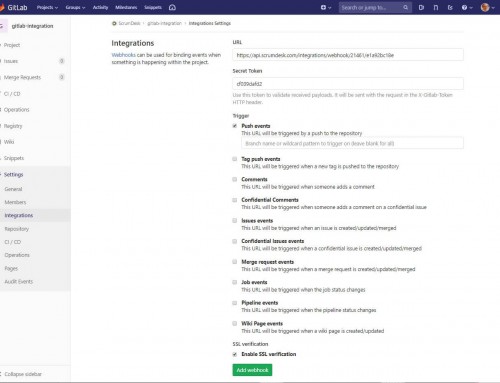Open Audit Events settings submenu item

19,282
